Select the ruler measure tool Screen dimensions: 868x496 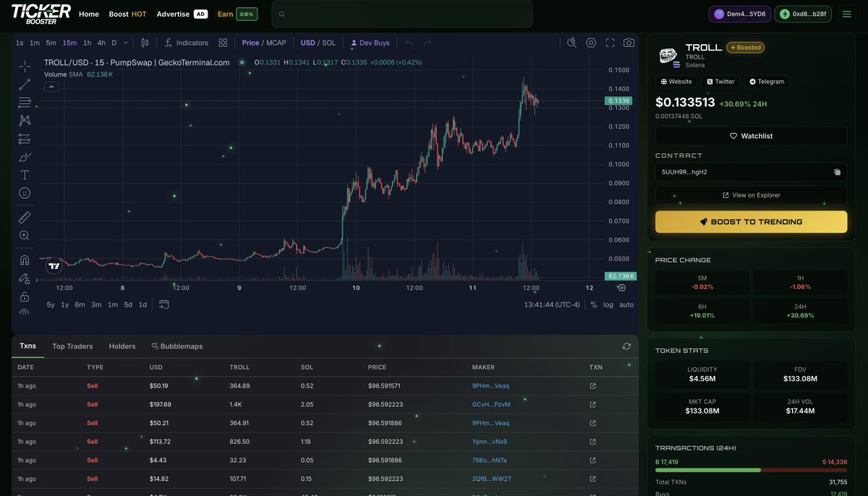tap(25, 217)
